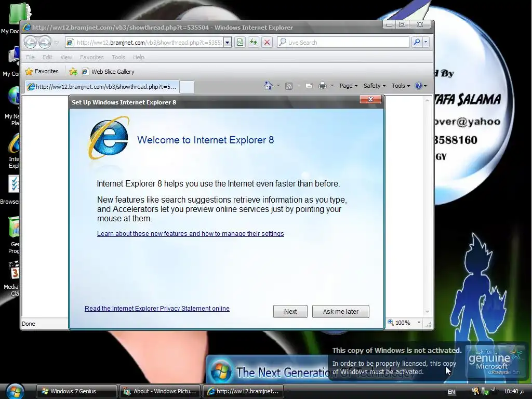
Task: Expand the address bar URL history dropdown
Action: pos(228,43)
